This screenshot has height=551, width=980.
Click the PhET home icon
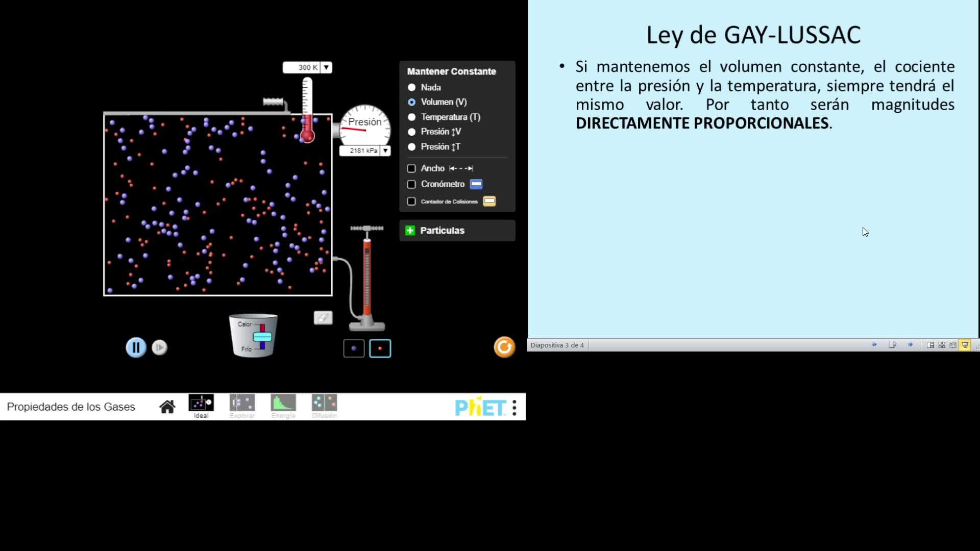point(167,407)
